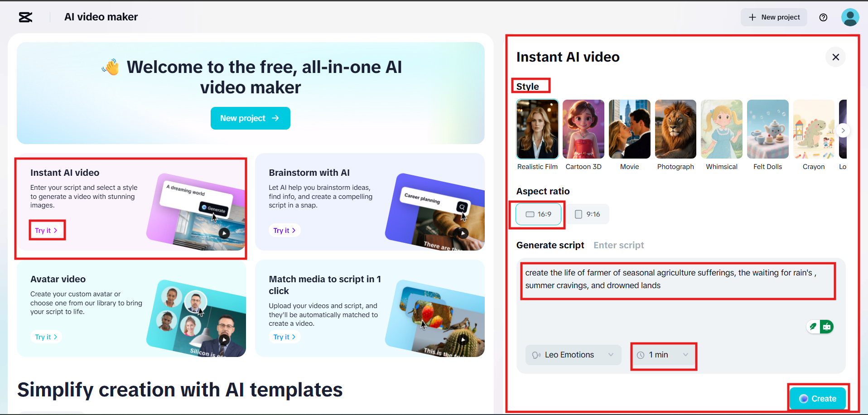Open the 1 min duration dropdown
The image size is (868, 415).
[663, 355]
